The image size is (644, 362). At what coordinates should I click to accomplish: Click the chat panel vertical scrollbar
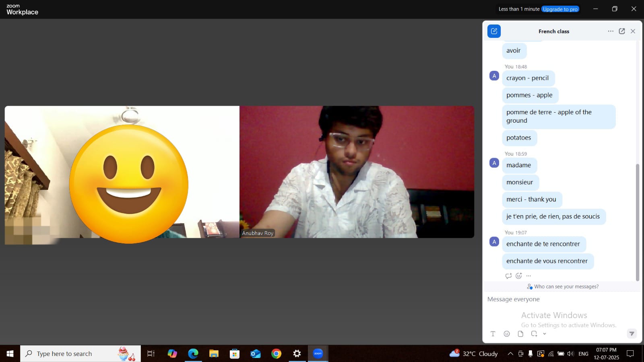pyautogui.click(x=637, y=221)
